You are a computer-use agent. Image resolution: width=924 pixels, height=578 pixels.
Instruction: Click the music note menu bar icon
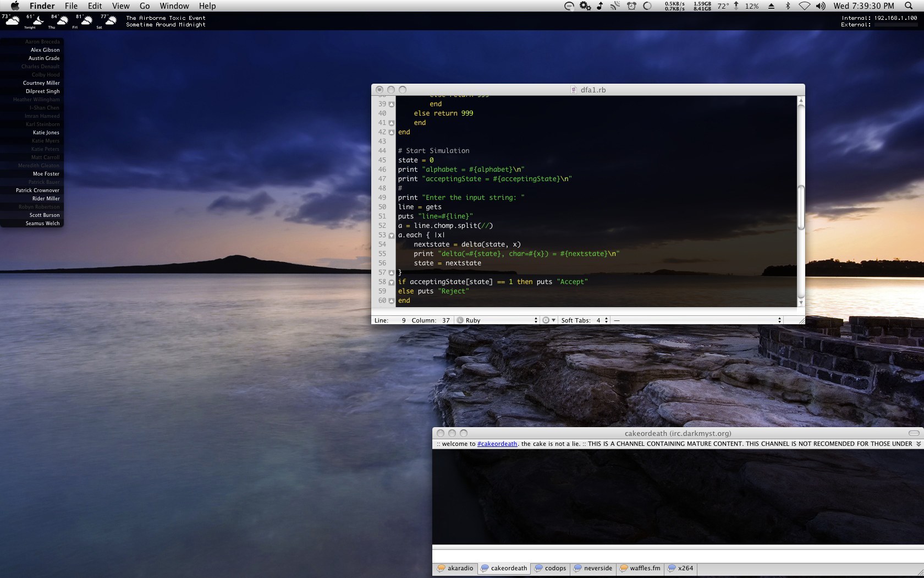click(600, 6)
